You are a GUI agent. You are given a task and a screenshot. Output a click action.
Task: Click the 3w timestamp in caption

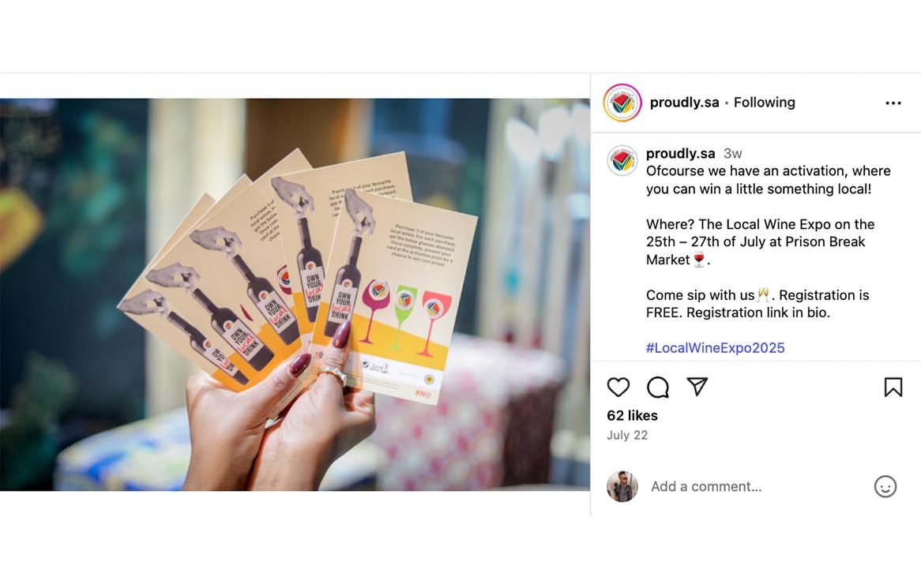732,153
